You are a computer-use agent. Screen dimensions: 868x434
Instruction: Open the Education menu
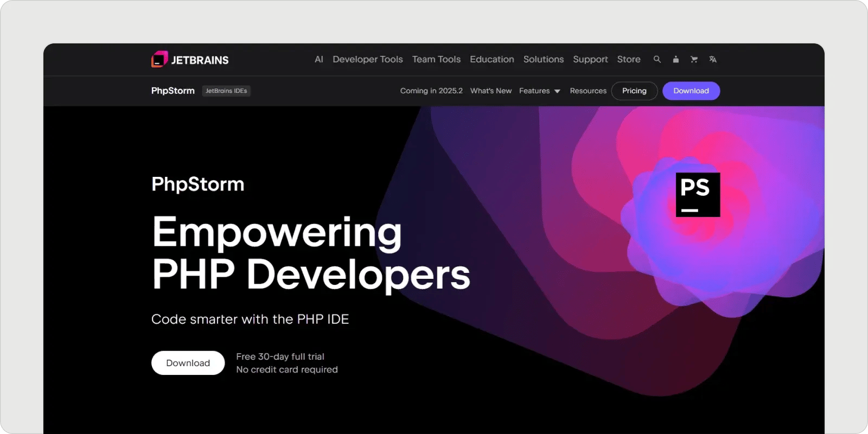click(492, 59)
